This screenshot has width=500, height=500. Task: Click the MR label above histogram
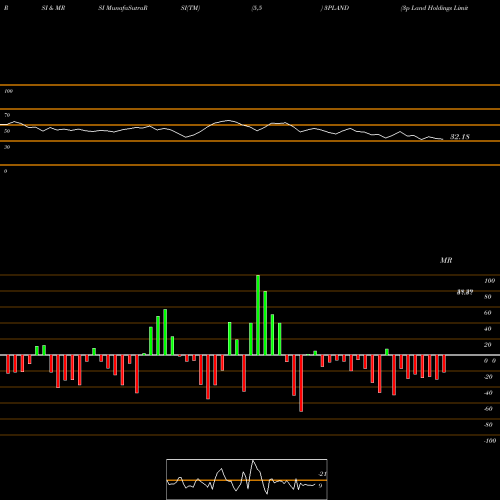pyautogui.click(x=446, y=260)
